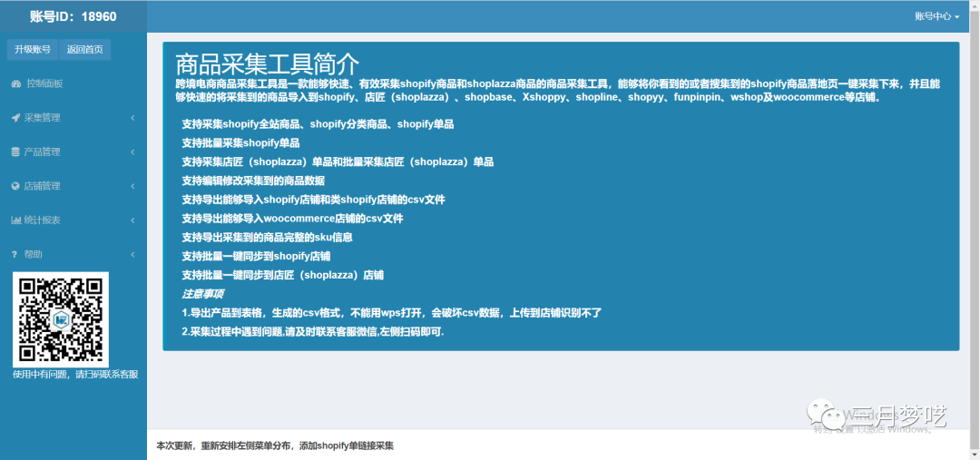Image resolution: width=980 pixels, height=460 pixels.
Task: Open the 帮助 menu label
Action: tap(34, 254)
